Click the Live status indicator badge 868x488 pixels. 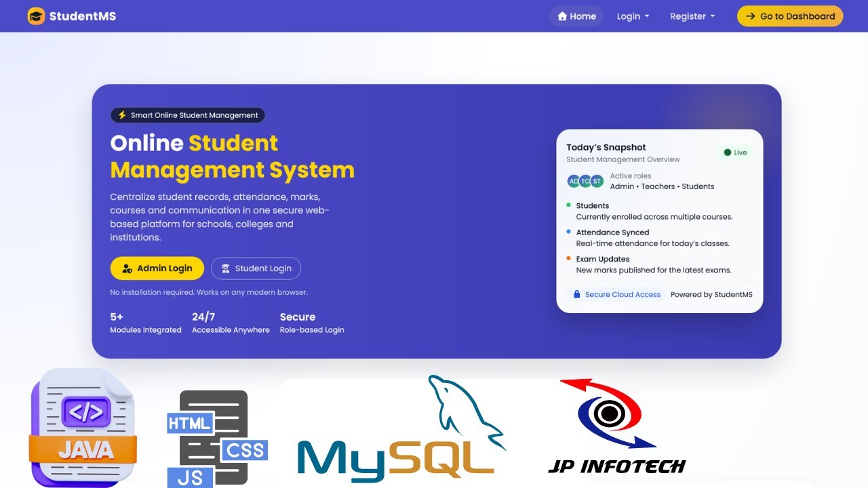point(735,152)
